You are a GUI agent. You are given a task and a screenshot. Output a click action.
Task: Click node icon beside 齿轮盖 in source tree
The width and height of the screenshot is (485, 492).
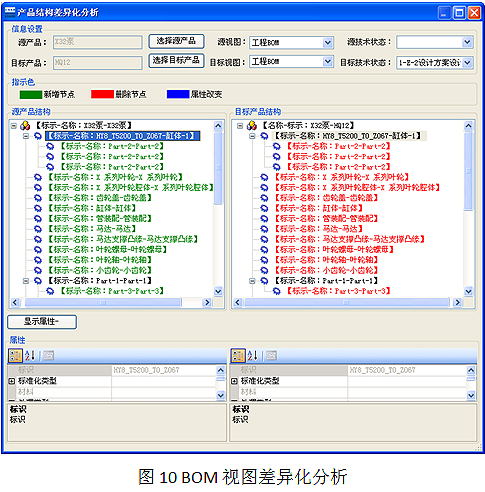(x=38, y=198)
